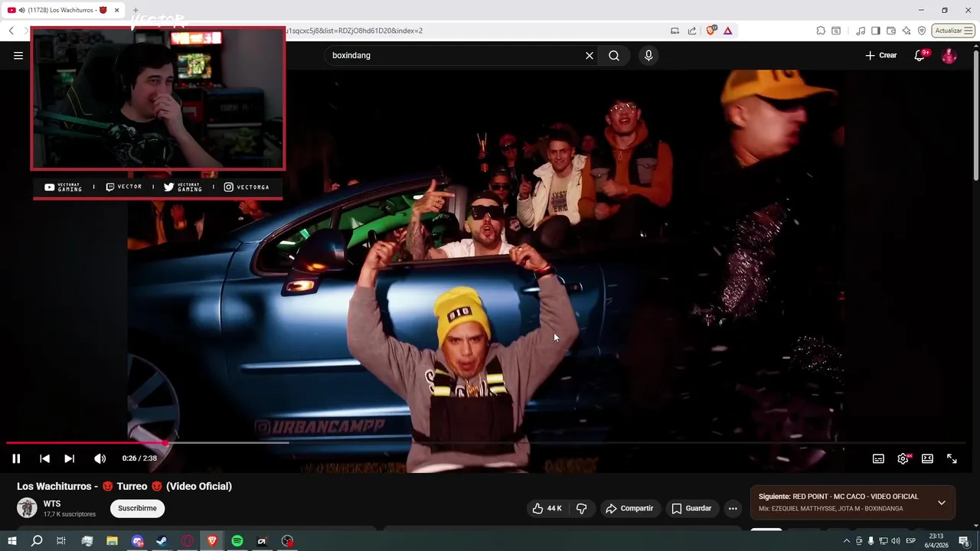This screenshot has width=980, height=551.
Task: Open YouTube notifications bell
Action: point(920,55)
